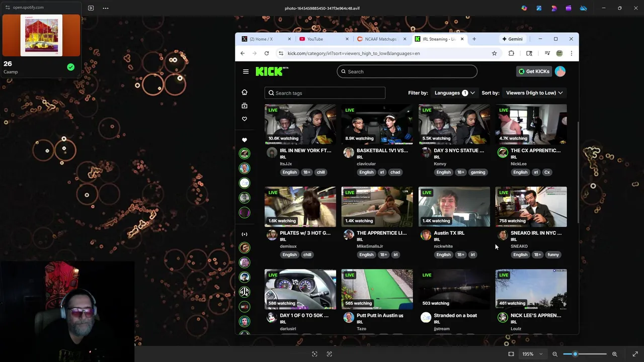Click the Spotify album art for Caamp
The image size is (644, 362).
click(x=41, y=35)
